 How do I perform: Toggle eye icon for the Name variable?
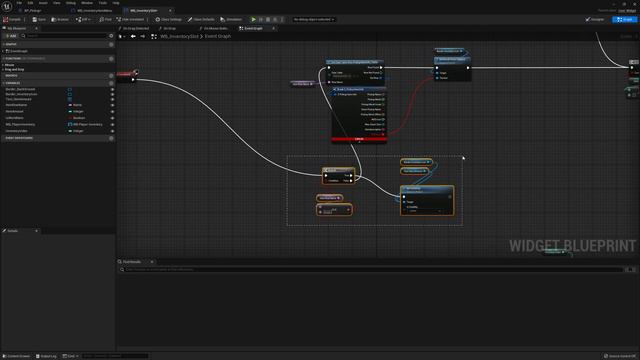coord(112,105)
